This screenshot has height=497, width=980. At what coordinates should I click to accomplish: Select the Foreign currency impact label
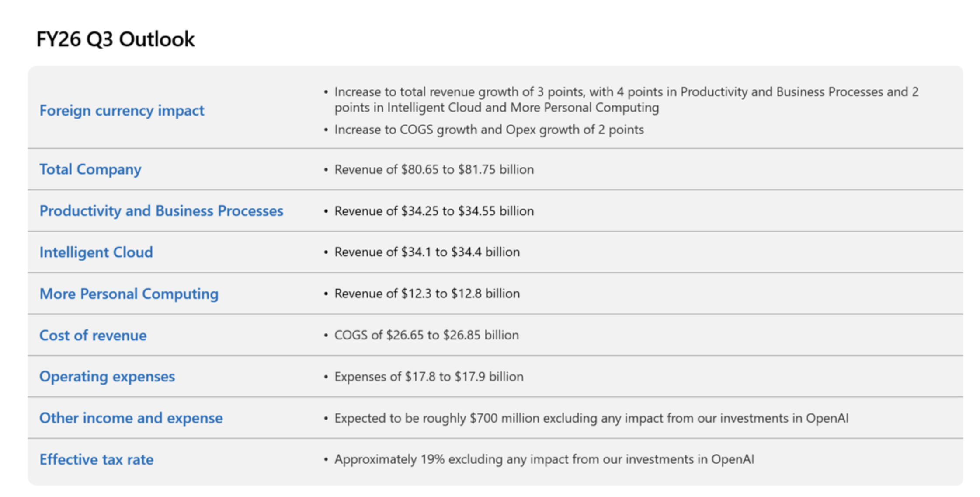(122, 110)
